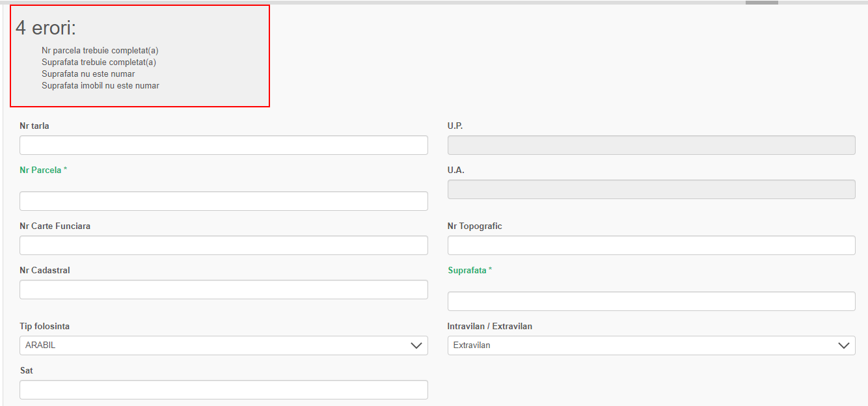This screenshot has width=868, height=406.
Task: Click error 'Suprafata trebuie completat(a)'
Action: click(98, 62)
